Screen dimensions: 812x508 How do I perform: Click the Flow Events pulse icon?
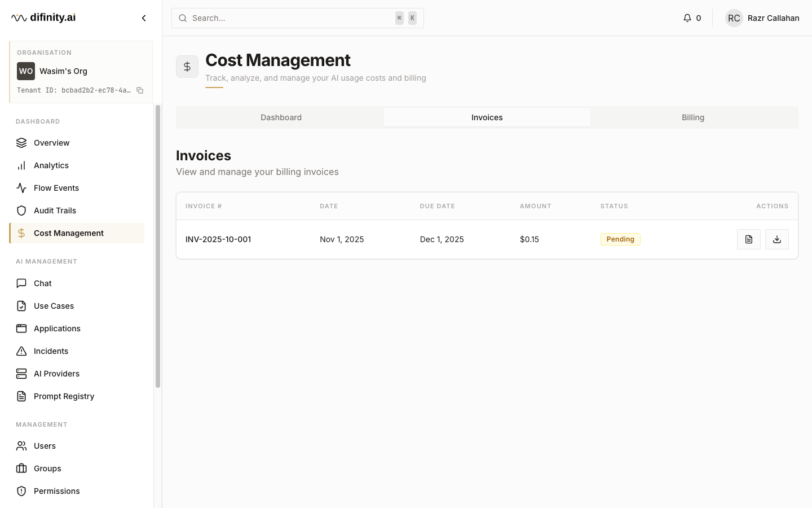coord(21,188)
